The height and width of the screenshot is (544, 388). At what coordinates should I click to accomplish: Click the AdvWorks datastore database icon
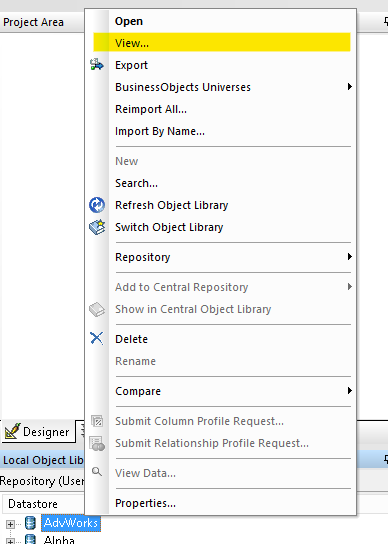click(x=31, y=523)
